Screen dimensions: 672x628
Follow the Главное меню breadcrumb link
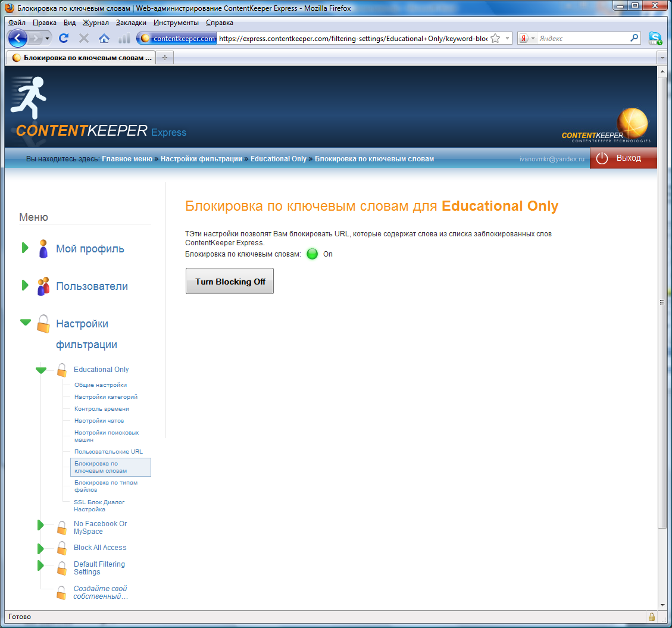coord(127,158)
